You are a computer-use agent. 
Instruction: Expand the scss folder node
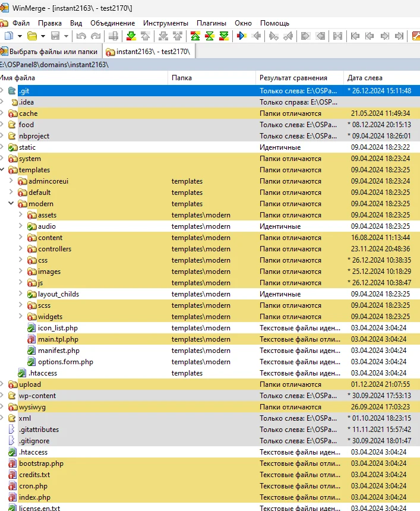click(21, 305)
